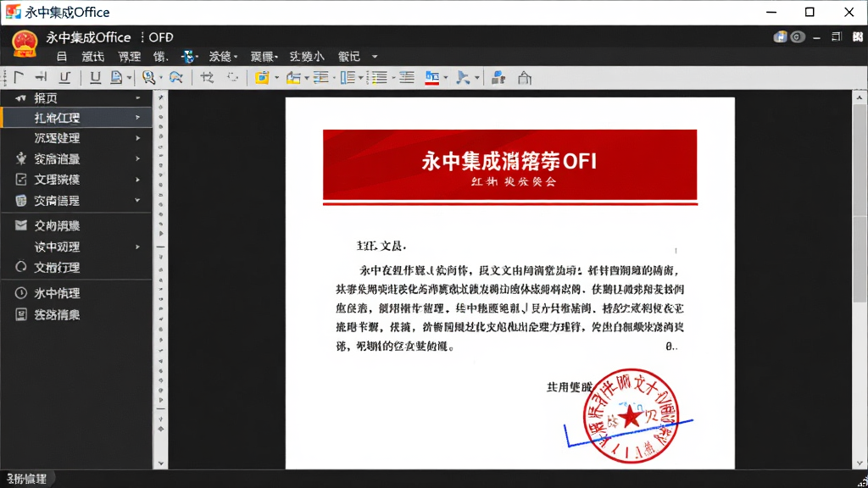Click the two-column layout icon in toolbar
Screen dimensions: 868x488
[348, 77]
